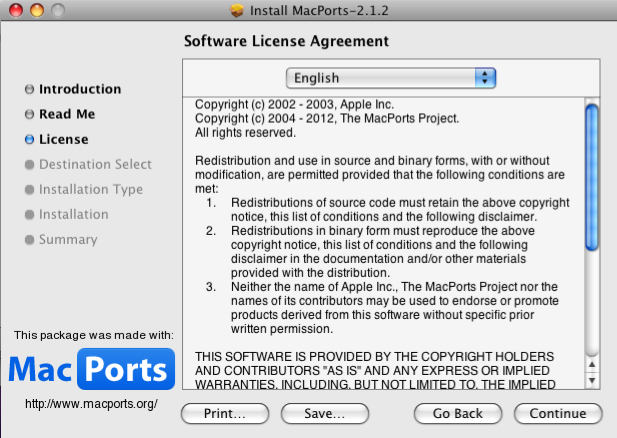Click the Destination Select step bullet
The image size is (617, 438).
click(29, 165)
